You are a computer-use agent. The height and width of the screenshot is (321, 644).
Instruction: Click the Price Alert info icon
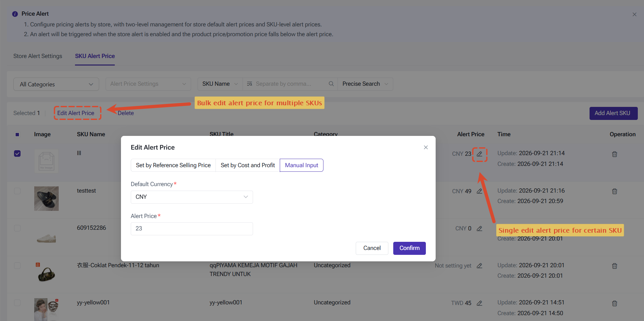(x=15, y=14)
